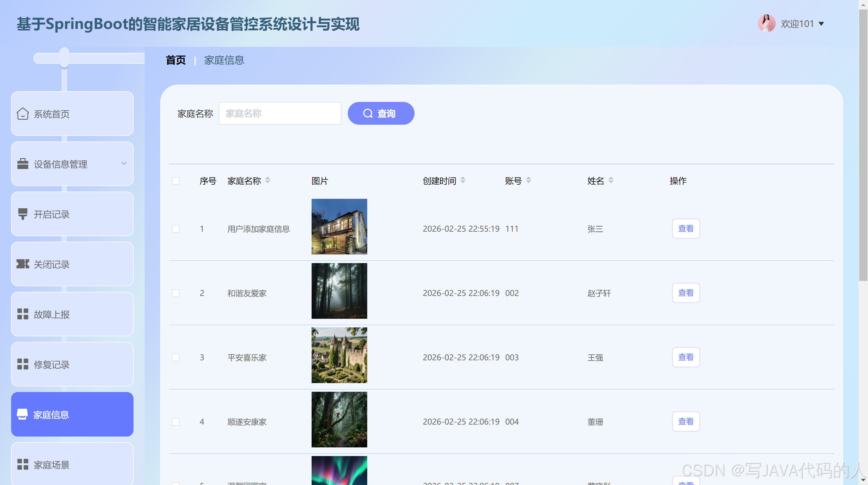Viewport: 868px width, 485px height.
Task: Click the name 张三 in table
Action: point(595,229)
